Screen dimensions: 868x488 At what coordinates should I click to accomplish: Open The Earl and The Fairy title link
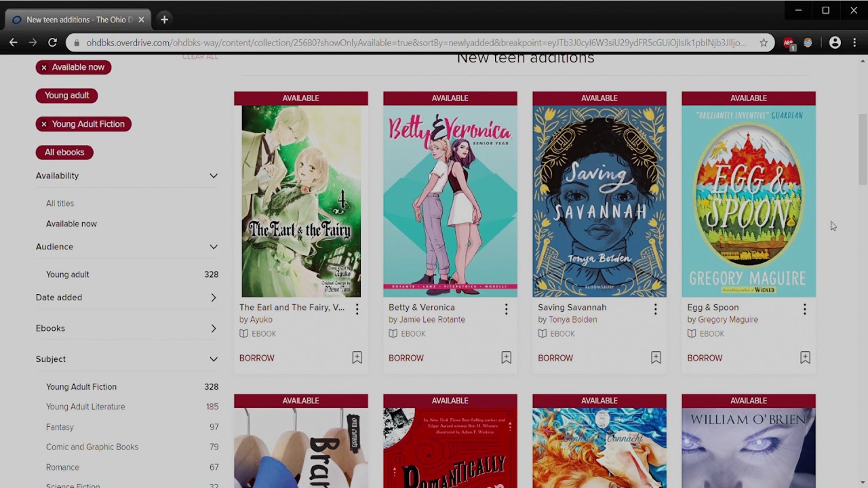pos(292,308)
